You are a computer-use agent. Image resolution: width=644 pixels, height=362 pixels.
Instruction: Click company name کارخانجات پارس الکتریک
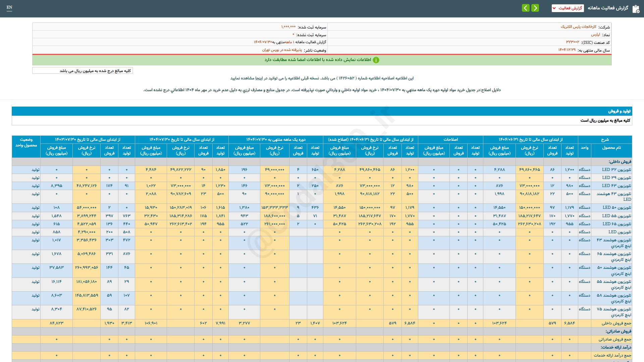tap(579, 27)
